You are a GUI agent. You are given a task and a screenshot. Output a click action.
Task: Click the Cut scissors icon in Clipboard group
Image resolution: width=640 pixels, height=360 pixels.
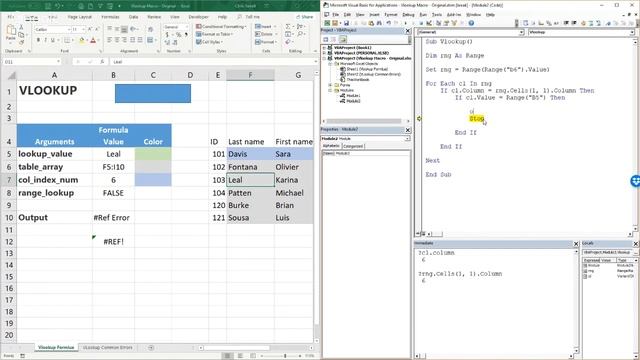coord(21,28)
